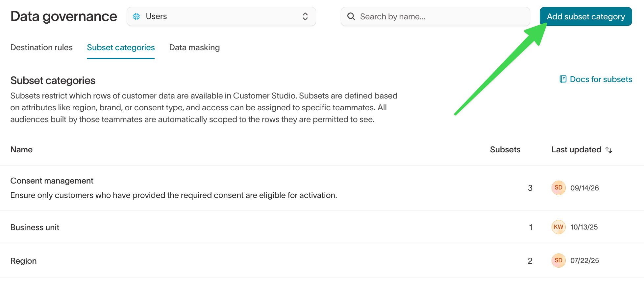The width and height of the screenshot is (644, 285).
Task: Click the snowflake icon in the Users selector
Action: pos(136,16)
